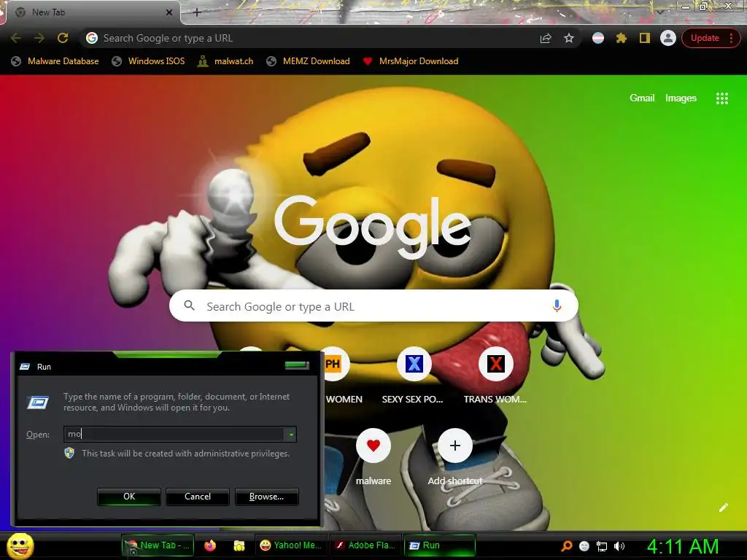This screenshot has height=560, width=747.
Task: Click the green close button on the Run title bar
Action: [297, 365]
